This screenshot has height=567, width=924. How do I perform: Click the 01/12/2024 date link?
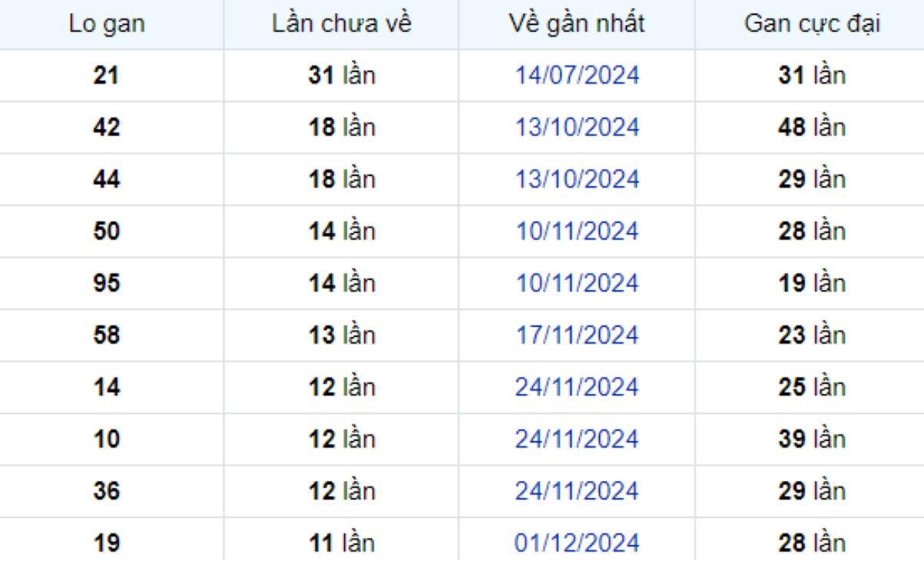pyautogui.click(x=577, y=543)
